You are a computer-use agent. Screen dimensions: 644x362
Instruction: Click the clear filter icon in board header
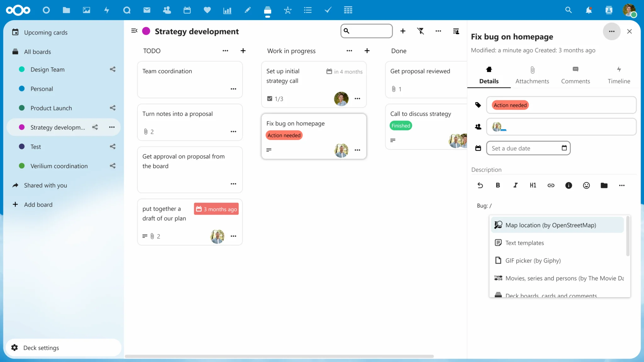[420, 31]
